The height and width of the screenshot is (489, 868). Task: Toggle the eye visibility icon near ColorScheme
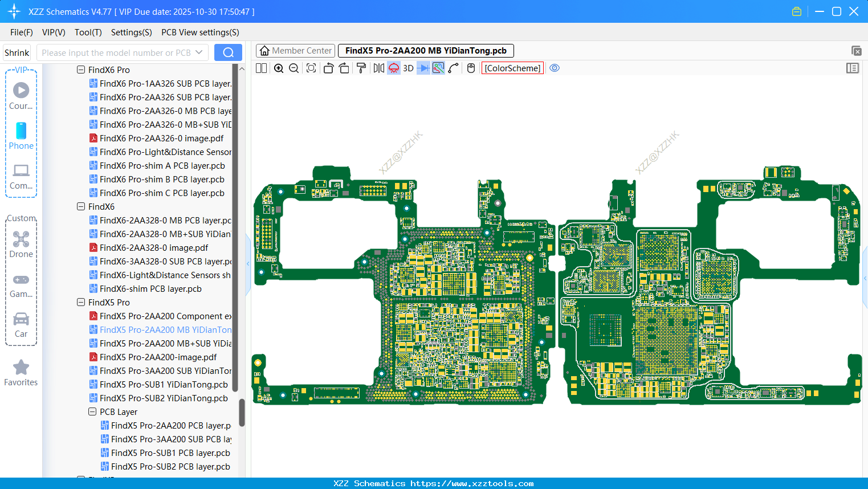(x=555, y=67)
